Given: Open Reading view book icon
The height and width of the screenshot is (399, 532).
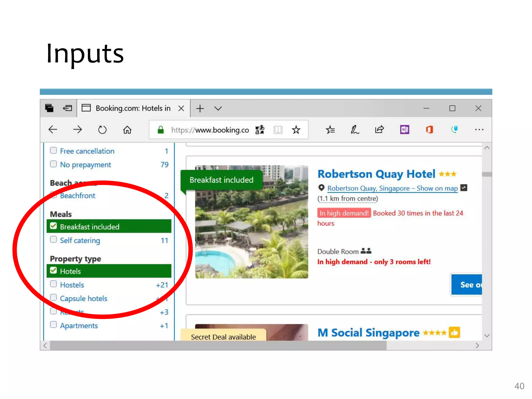Looking at the screenshot, I should point(278,130).
